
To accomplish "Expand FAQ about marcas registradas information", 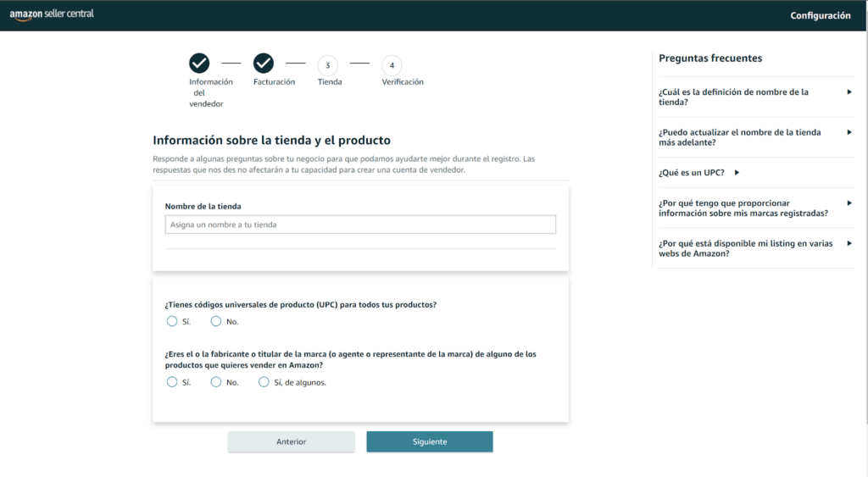I will point(755,208).
